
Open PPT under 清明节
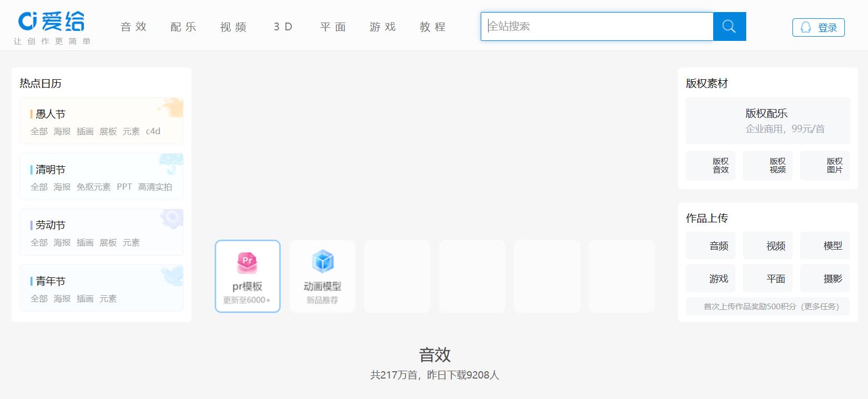[124, 187]
